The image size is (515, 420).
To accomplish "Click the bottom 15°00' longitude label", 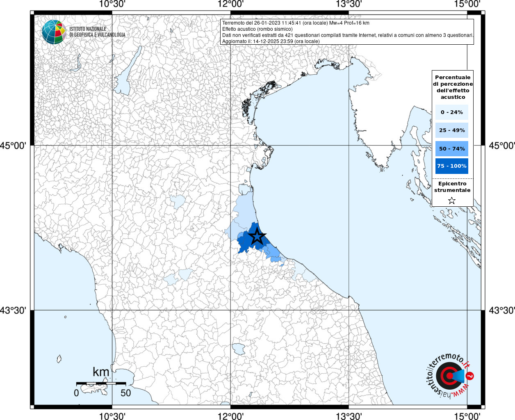I will 467,416.
